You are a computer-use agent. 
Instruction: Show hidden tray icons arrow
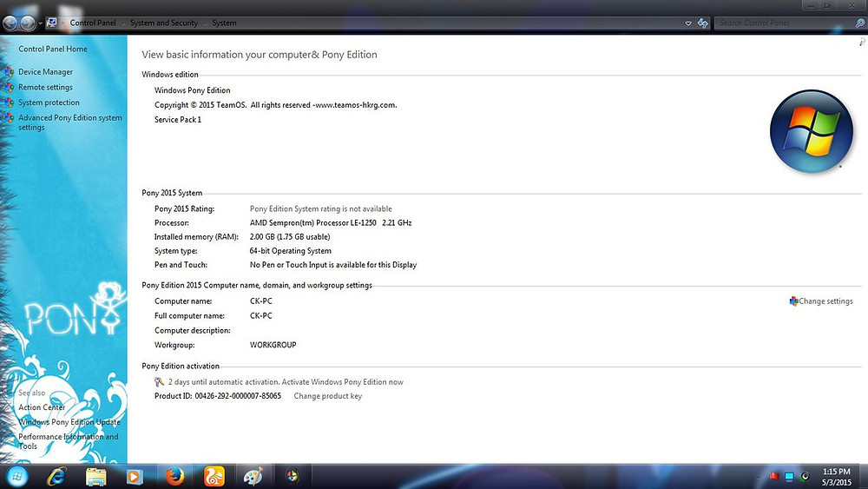[759, 477]
